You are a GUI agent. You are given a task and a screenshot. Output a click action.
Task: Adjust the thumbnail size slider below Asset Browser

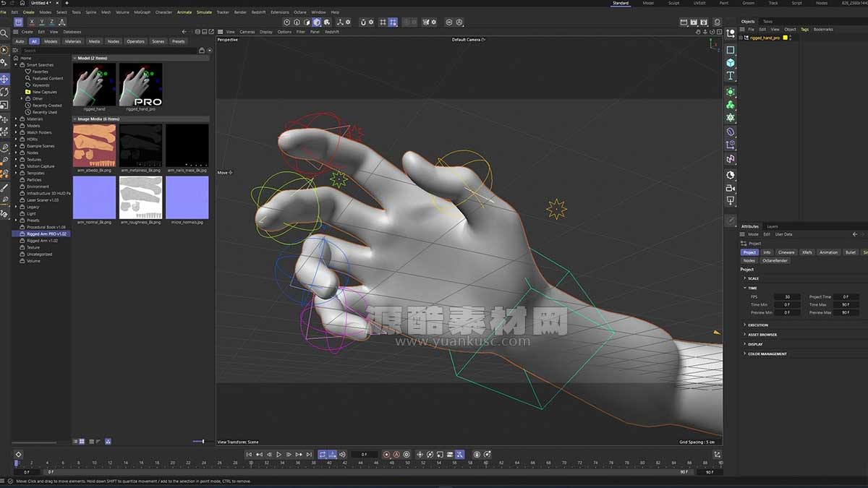[x=203, y=441]
